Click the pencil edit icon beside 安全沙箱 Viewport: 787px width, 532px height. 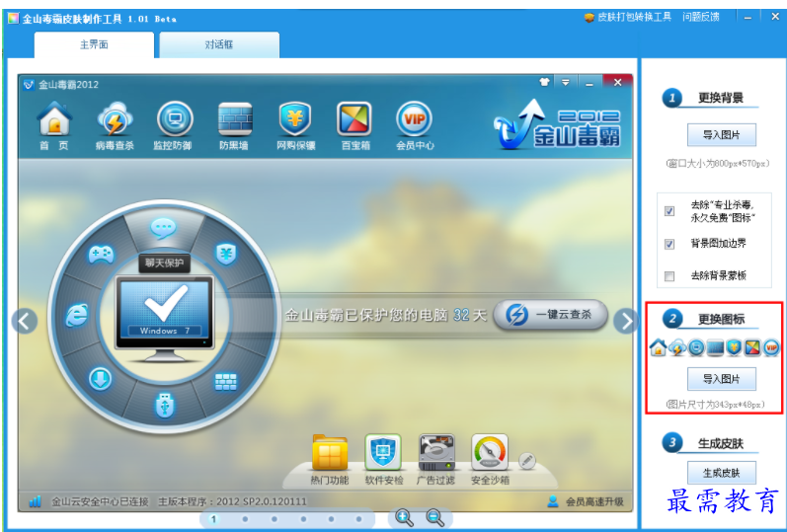[527, 461]
